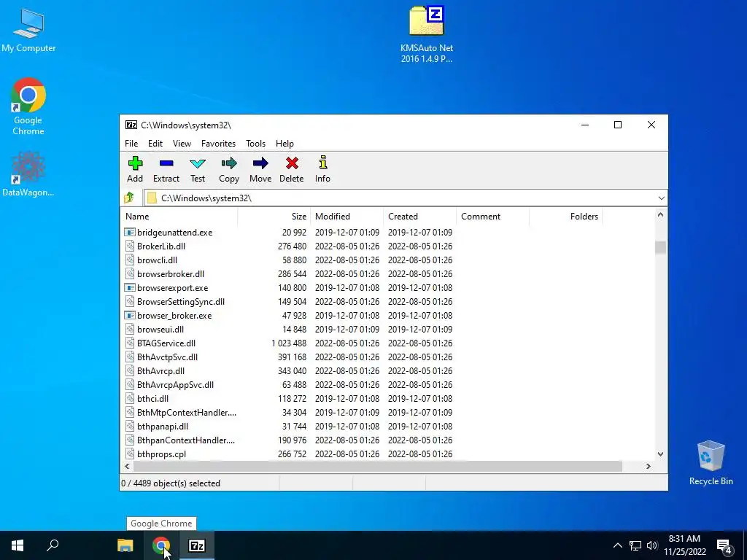Select KMSAuto Net 2016 desktop archive
Viewport: 747px width, 560px height.
click(x=426, y=34)
